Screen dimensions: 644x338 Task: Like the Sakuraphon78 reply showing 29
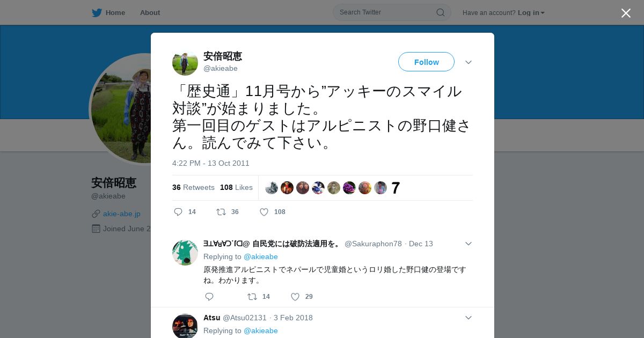[295, 297]
